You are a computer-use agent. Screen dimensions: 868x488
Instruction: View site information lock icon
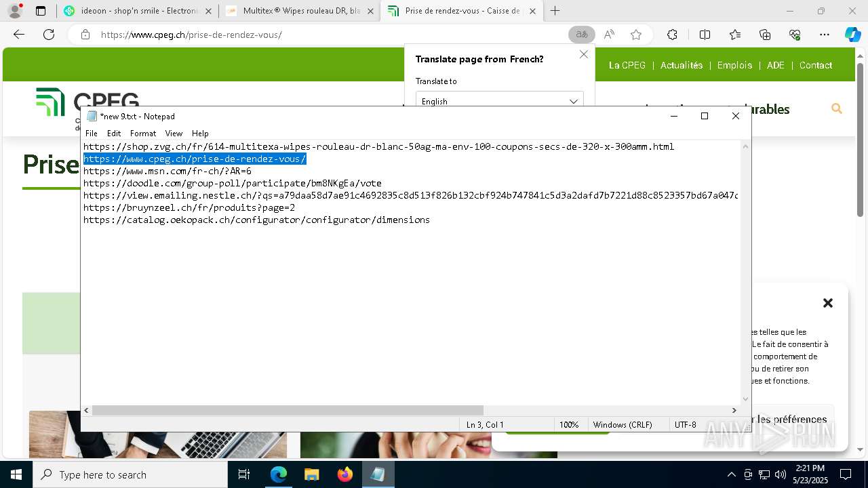(85, 35)
